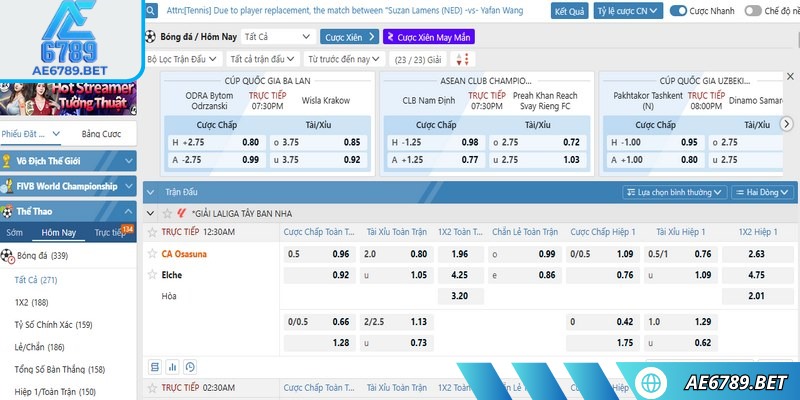This screenshot has height=400, width=800.
Task: Click the (23 / 23) Giải button
Action: [418, 59]
